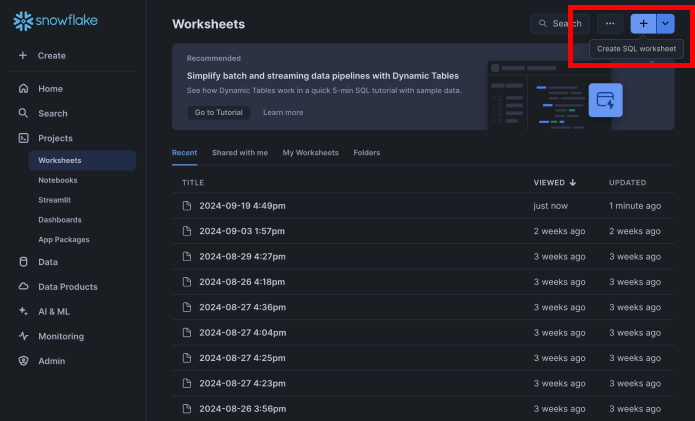Open the Folders tab
This screenshot has height=421, width=695.
[x=367, y=152]
